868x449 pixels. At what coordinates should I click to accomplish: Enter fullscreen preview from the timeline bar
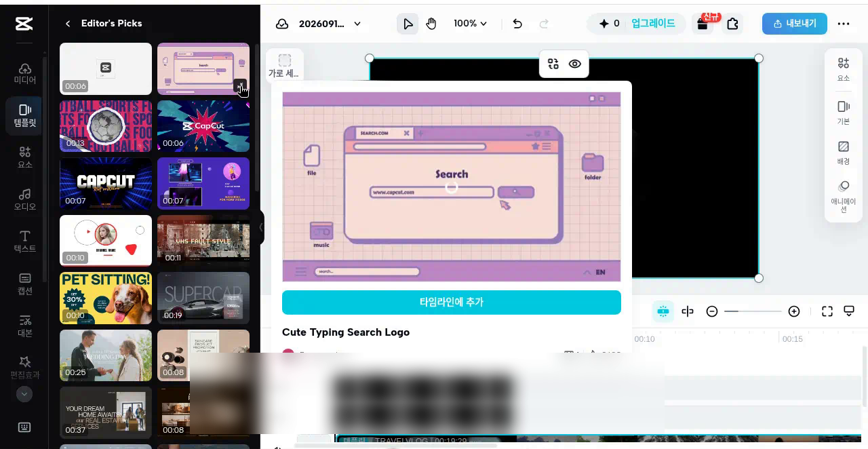pos(827,311)
